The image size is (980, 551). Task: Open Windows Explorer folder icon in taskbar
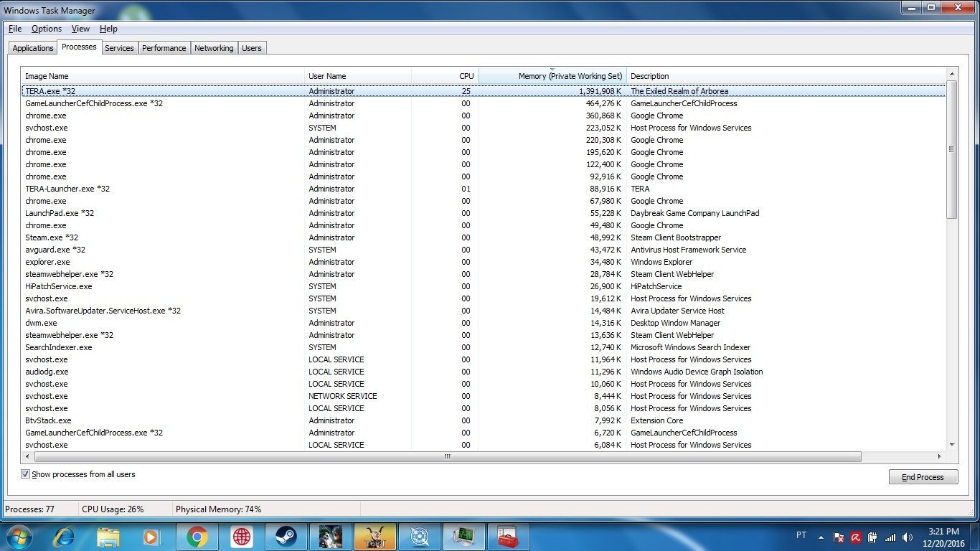pos(108,537)
